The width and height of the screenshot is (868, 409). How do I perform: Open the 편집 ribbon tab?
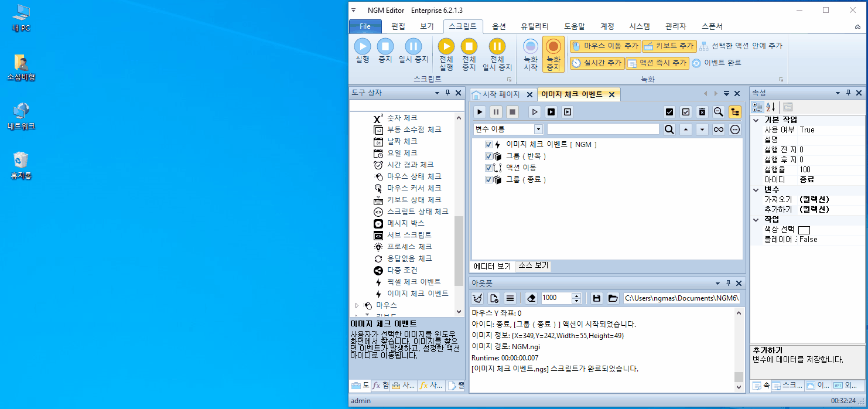(398, 26)
